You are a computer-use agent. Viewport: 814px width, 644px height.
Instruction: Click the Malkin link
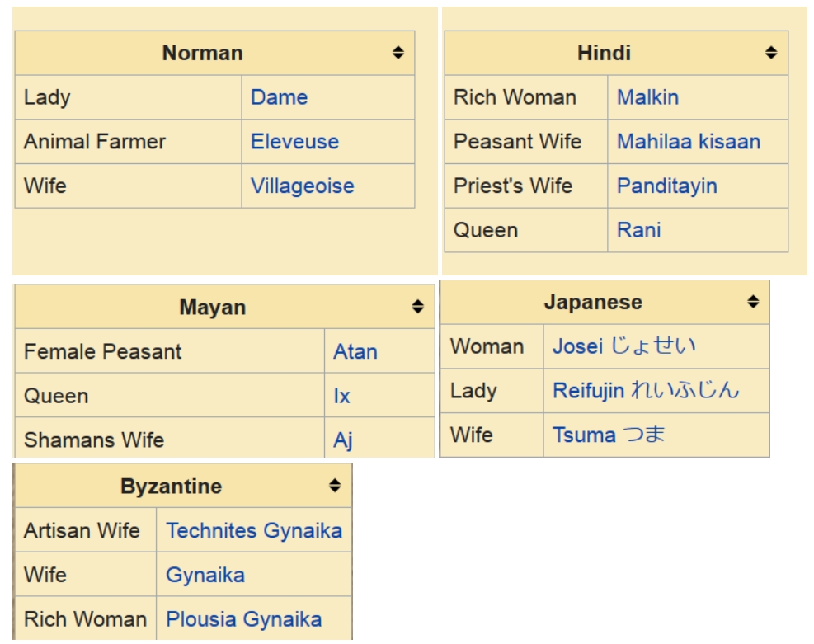(x=648, y=97)
